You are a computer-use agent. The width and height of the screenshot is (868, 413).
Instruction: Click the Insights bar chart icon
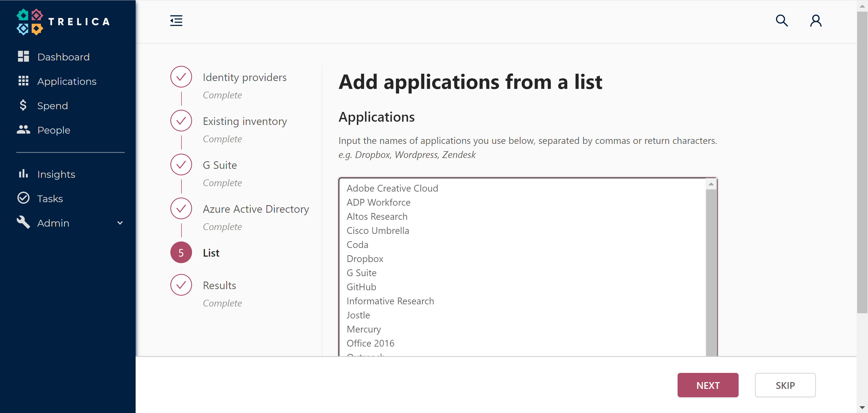23,174
